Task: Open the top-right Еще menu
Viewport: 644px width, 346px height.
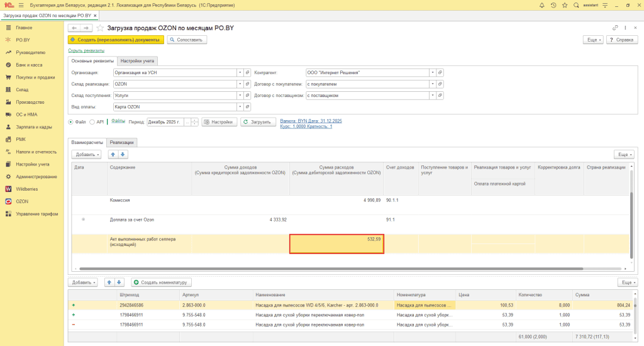Action: click(x=594, y=40)
